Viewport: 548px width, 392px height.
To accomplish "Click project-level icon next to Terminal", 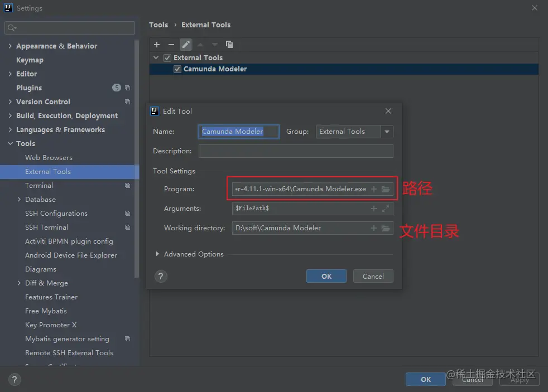I will 128,186.
